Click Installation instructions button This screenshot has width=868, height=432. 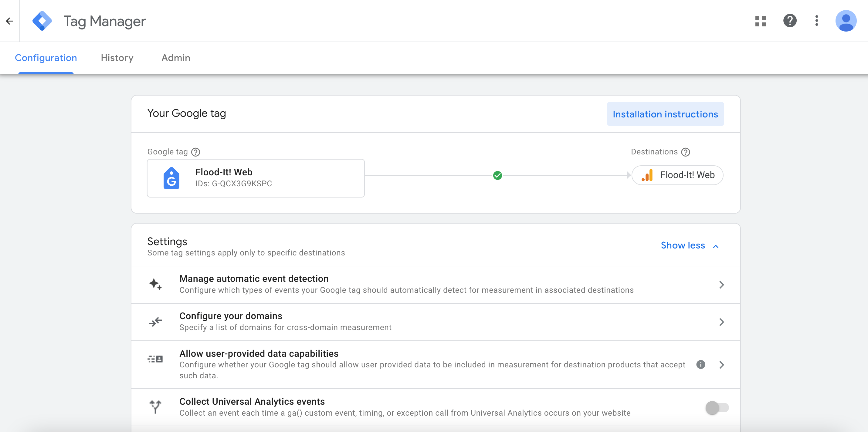pyautogui.click(x=665, y=114)
